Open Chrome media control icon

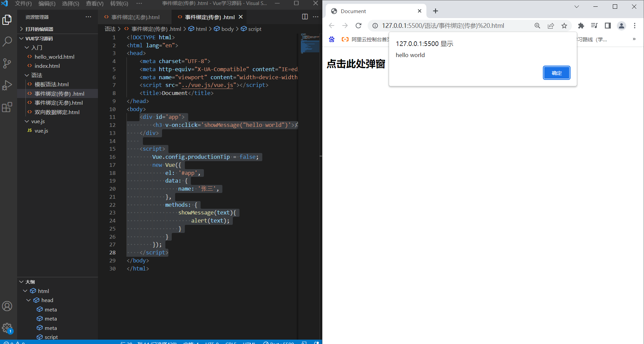[x=594, y=26]
